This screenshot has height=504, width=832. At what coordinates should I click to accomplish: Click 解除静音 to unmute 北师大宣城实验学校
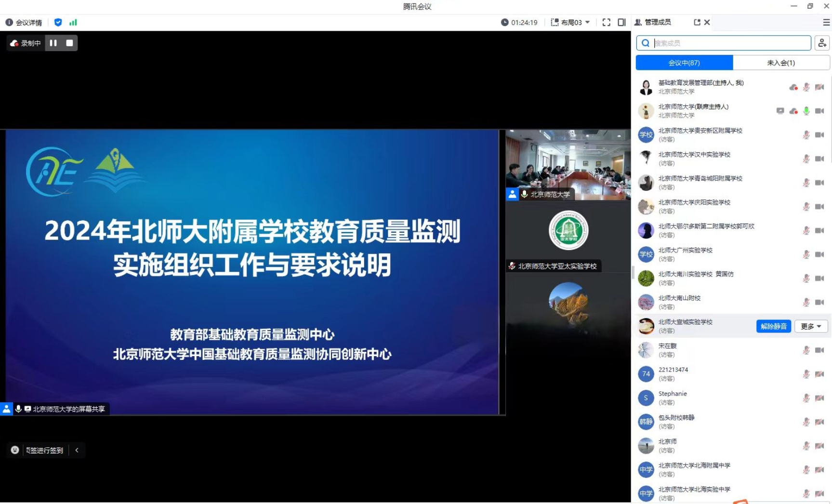point(773,326)
